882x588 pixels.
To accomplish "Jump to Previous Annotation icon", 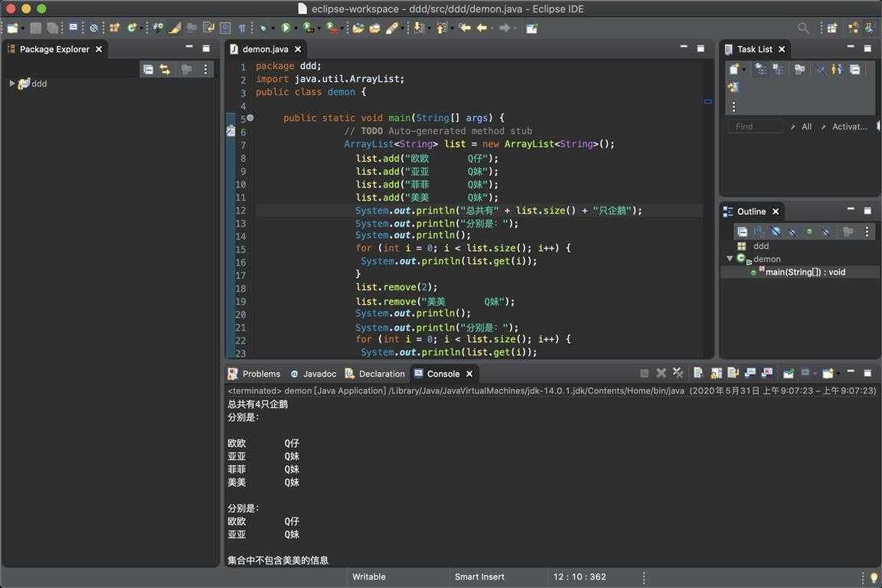I will point(440,28).
